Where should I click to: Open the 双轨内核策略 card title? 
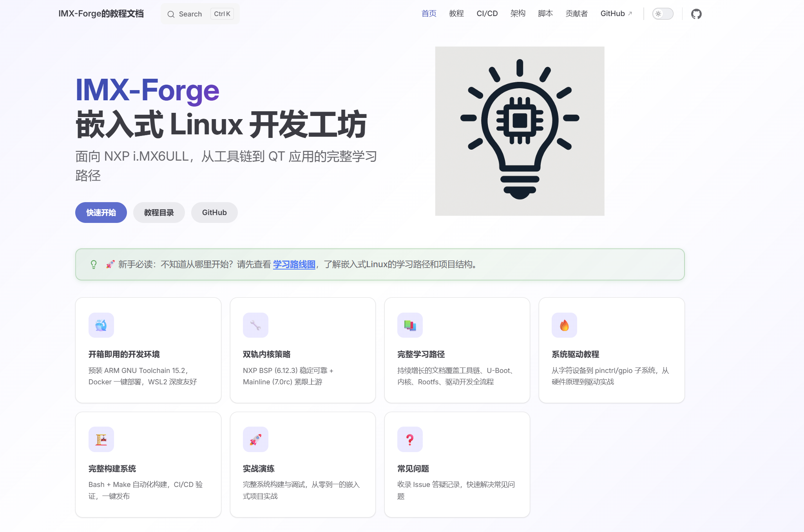(267, 355)
